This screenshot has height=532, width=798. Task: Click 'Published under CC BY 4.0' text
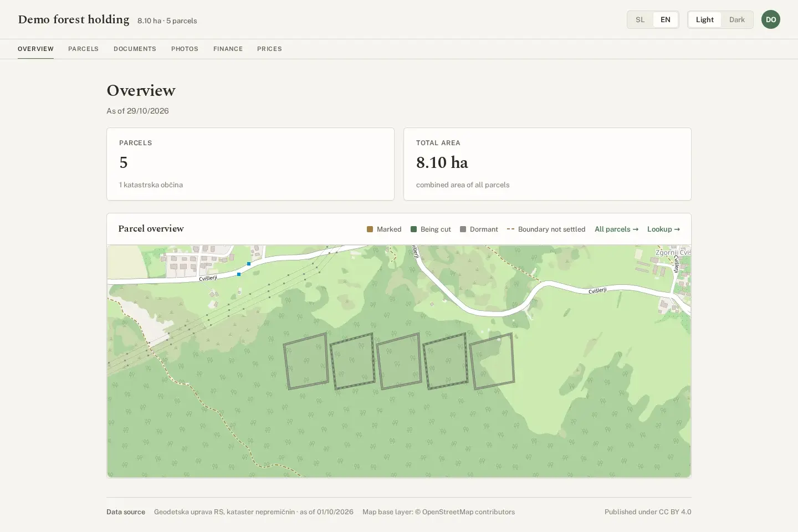(648, 512)
